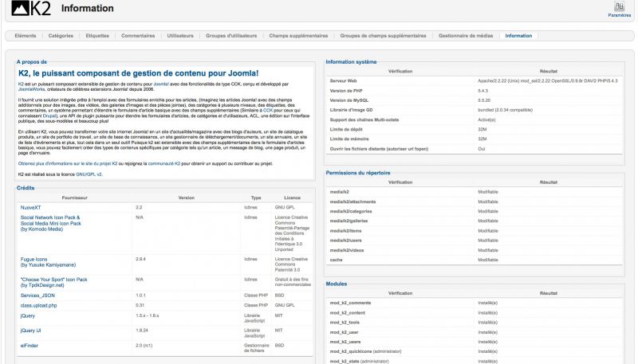638x364 pixels.
Task: Follow the NuoveXT credits link
Action: pyautogui.click(x=30, y=208)
